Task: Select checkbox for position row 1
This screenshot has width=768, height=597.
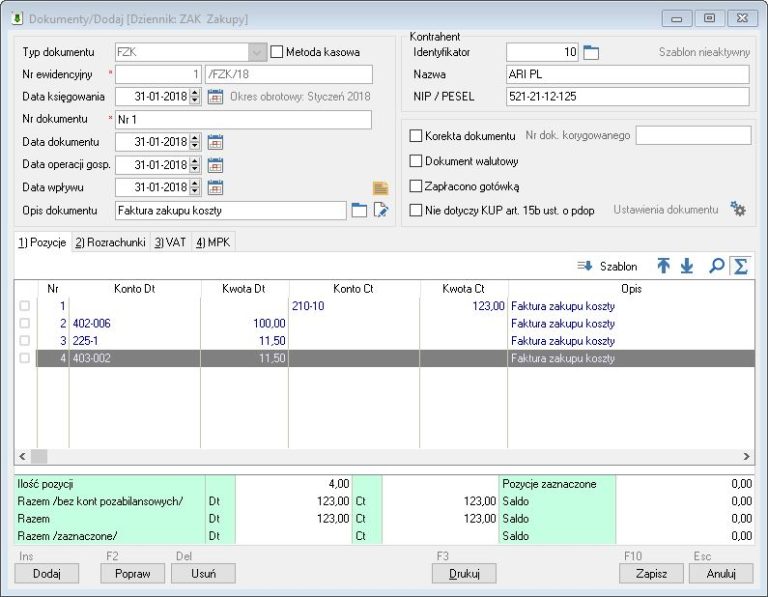Action: [x=24, y=306]
